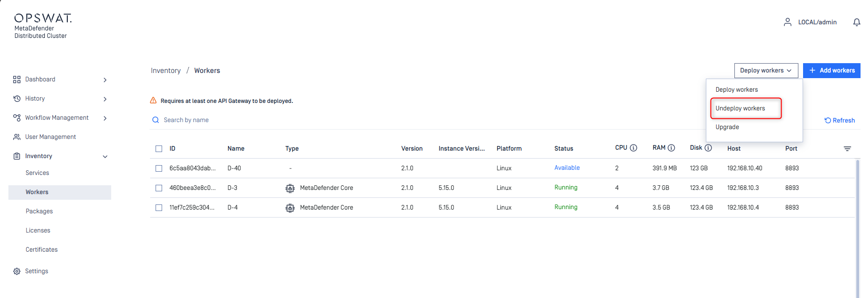The image size is (868, 298).
Task: Sort by the Name column header
Action: pos(236,149)
